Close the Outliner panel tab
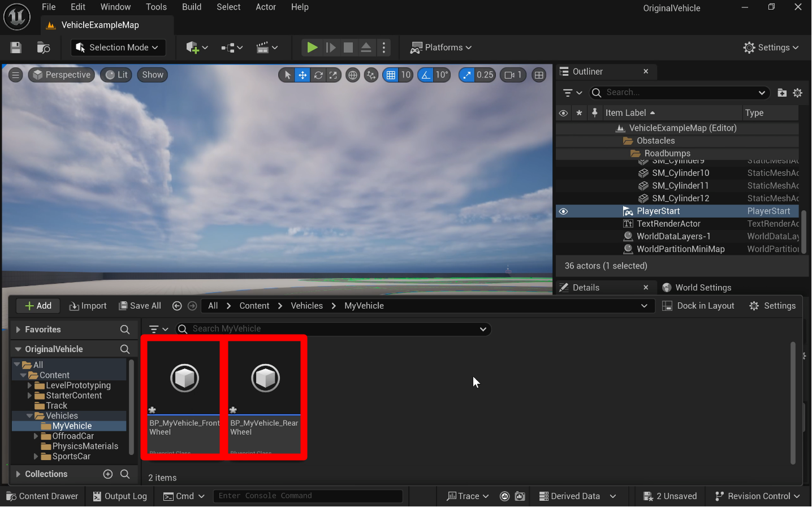 (646, 71)
